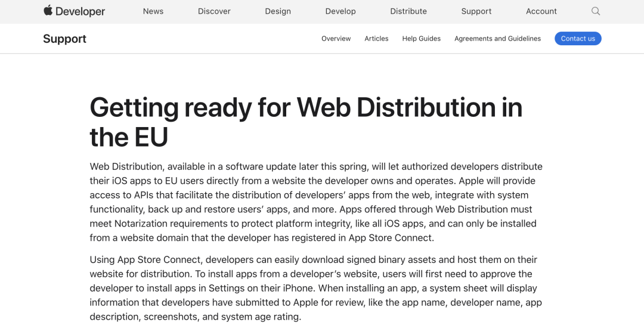This screenshot has height=325, width=644.
Task: Open the search magnifier icon
Action: click(x=596, y=11)
